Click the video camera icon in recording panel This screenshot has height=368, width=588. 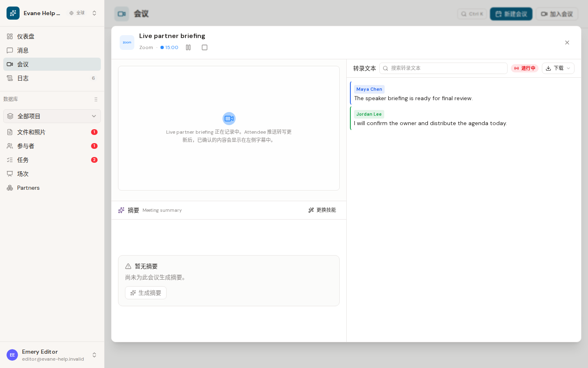pos(229,119)
